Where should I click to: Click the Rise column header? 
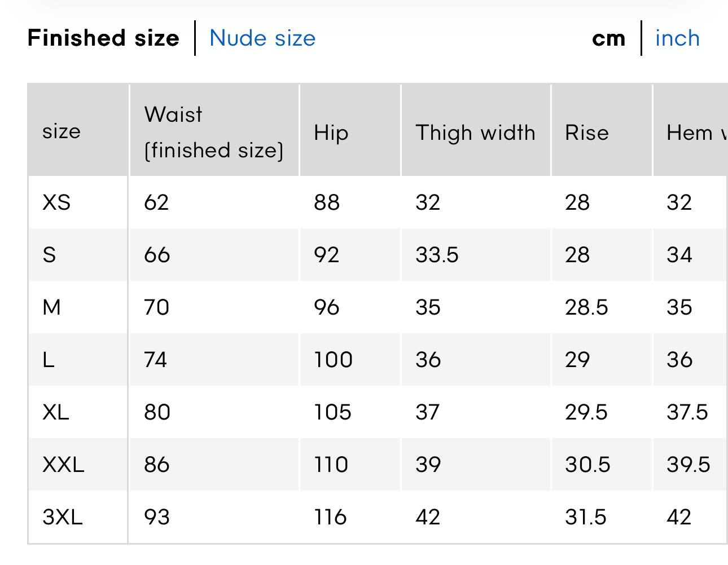(587, 133)
